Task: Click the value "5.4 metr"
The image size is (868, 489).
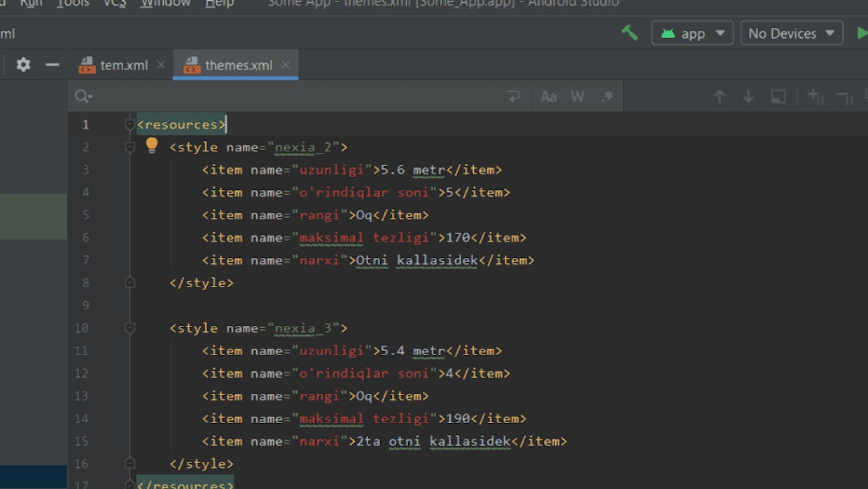Action: coord(413,350)
